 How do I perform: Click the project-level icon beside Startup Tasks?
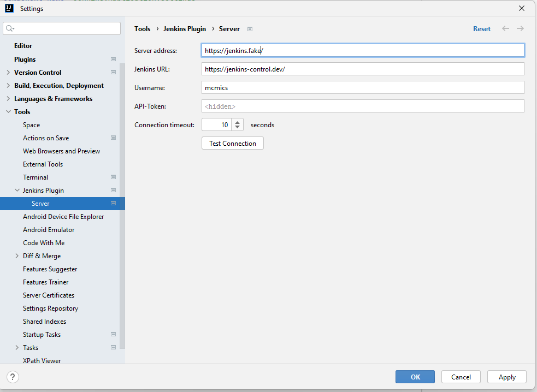(x=114, y=335)
